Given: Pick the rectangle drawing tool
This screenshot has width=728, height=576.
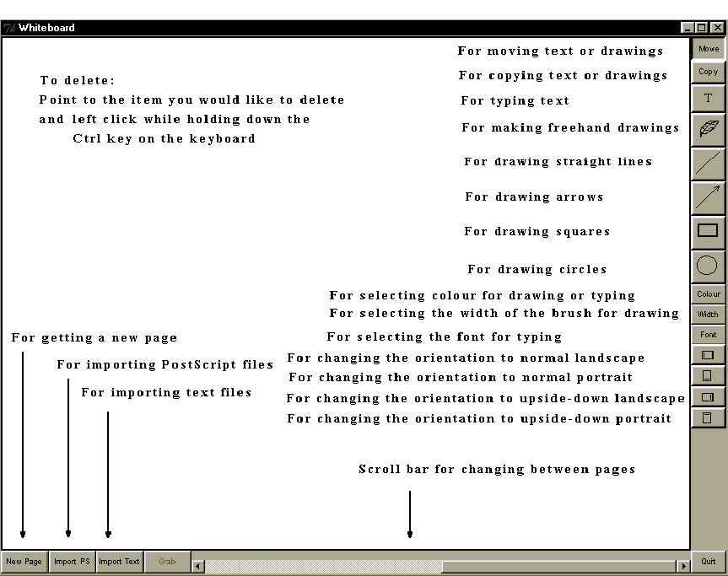Looking at the screenshot, I should click(708, 231).
